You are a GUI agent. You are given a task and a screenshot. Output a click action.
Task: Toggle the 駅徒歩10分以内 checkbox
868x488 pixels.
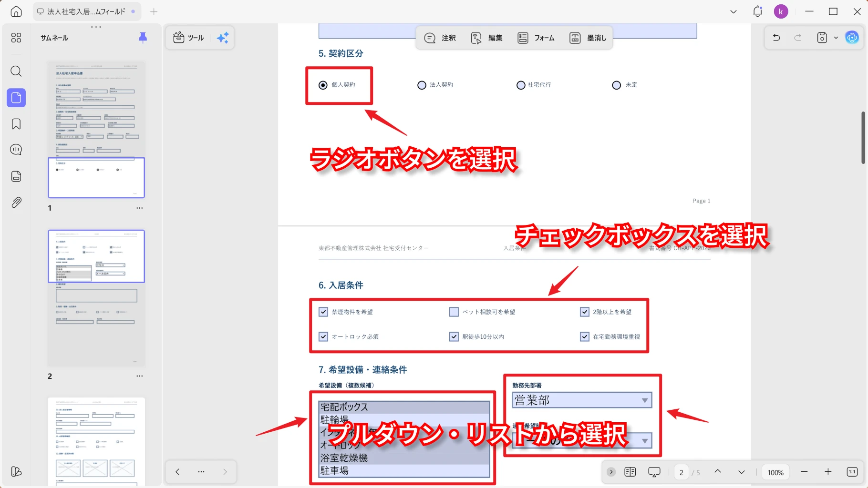click(454, 336)
